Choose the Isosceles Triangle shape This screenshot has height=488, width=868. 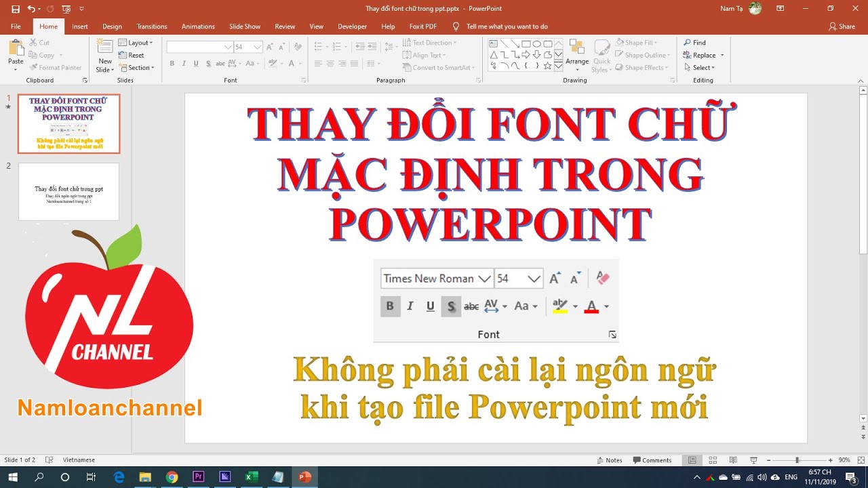494,55
